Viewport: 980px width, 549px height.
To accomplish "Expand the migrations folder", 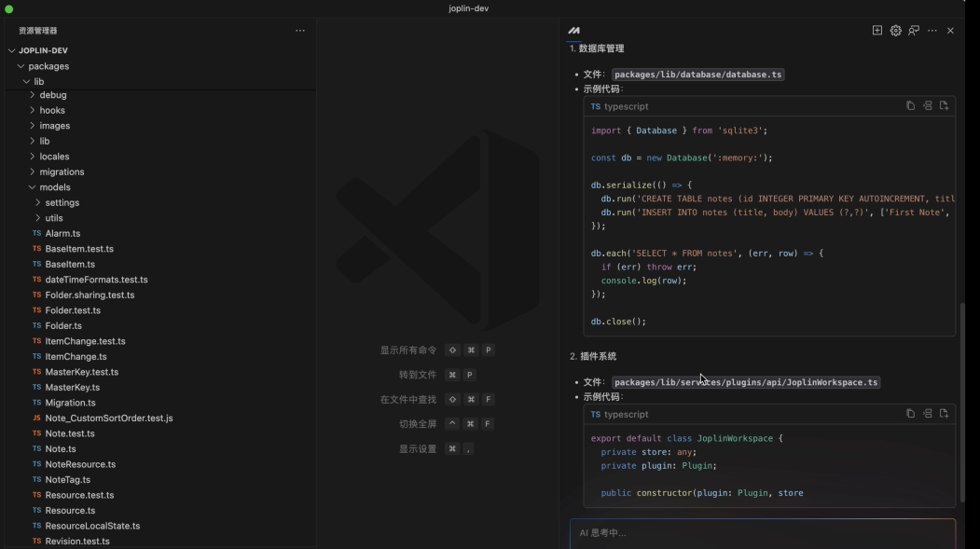I will tap(62, 172).
